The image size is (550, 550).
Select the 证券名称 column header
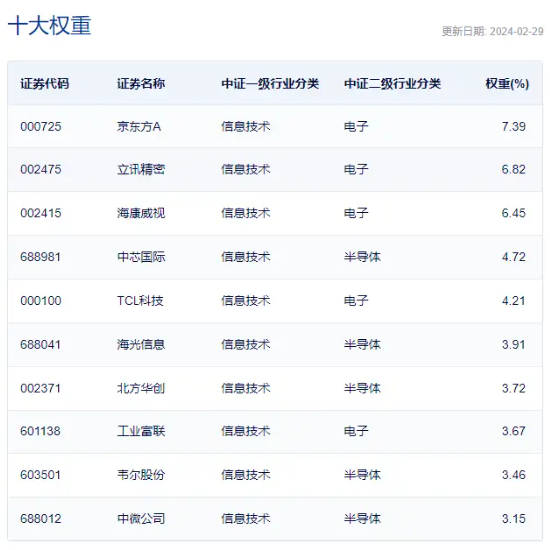tap(141, 84)
